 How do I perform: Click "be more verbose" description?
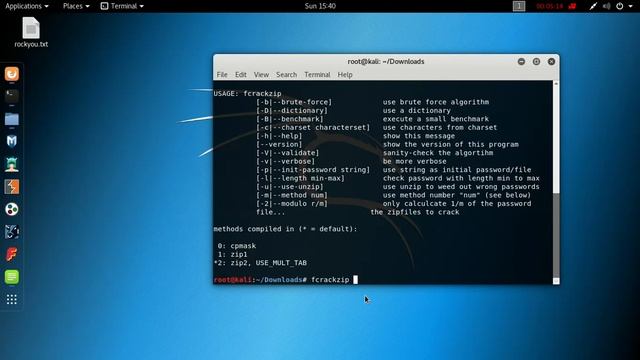click(415, 161)
